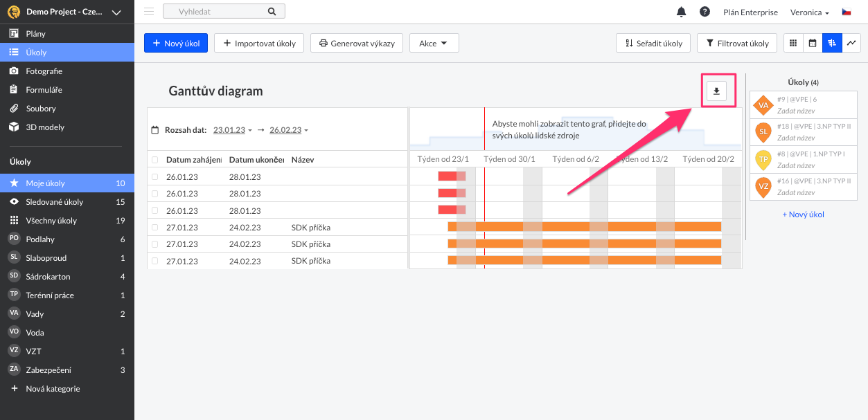868x420 pixels.
Task: Select the Gantt view icon
Action: pyautogui.click(x=832, y=43)
